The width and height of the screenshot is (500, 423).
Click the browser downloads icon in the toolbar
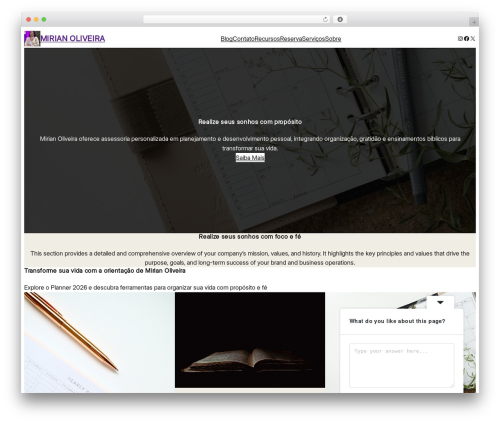340,20
